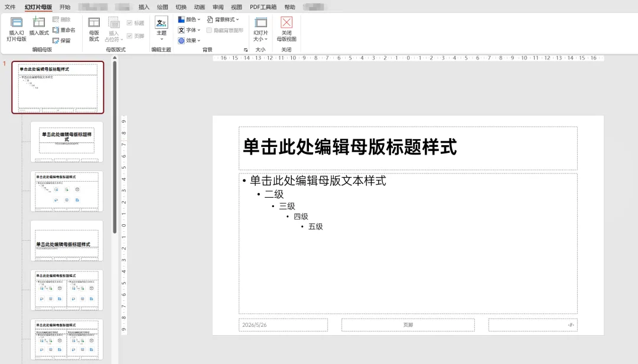Switch to the 插入 tab

144,7
